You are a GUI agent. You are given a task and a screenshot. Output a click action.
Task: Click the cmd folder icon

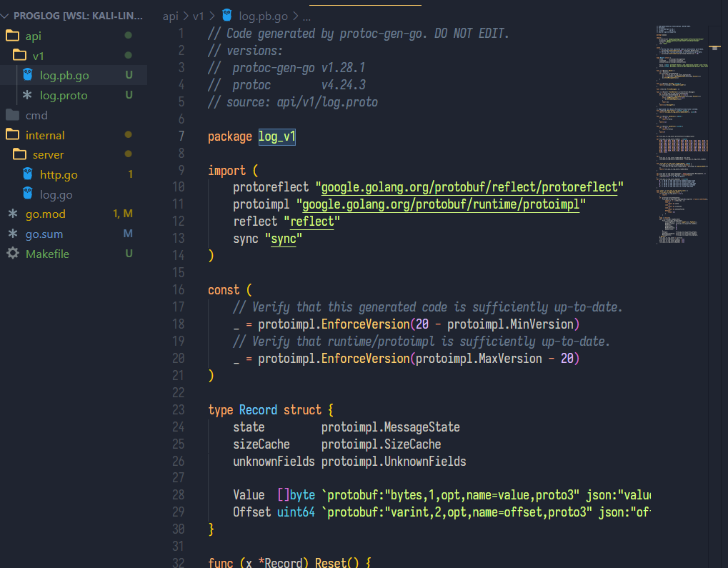[x=14, y=114]
